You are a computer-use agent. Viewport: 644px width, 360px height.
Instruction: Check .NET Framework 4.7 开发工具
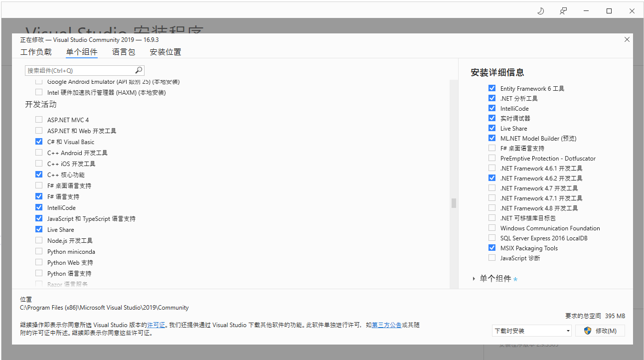[x=492, y=188]
